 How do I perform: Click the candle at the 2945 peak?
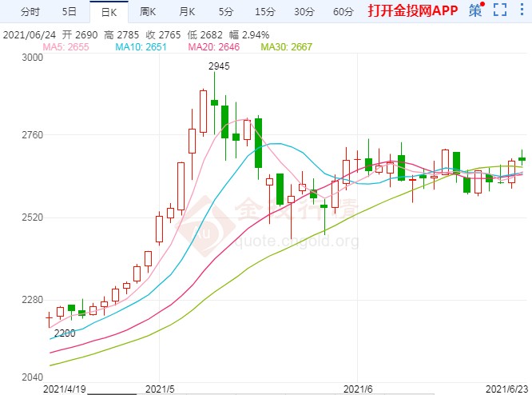click(x=214, y=102)
